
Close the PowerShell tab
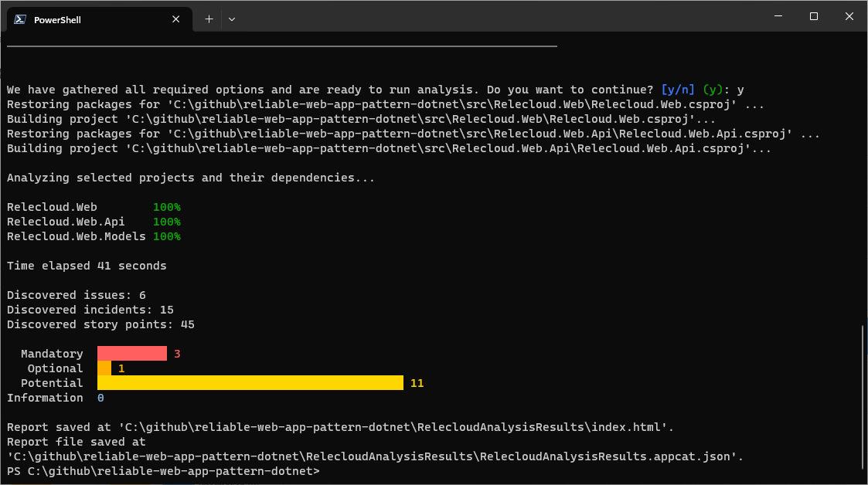click(175, 19)
